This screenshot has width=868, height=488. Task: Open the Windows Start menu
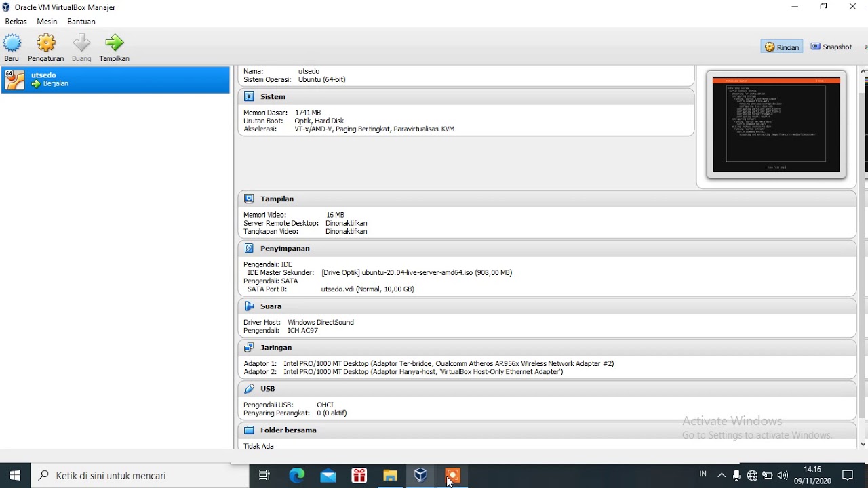[15, 476]
